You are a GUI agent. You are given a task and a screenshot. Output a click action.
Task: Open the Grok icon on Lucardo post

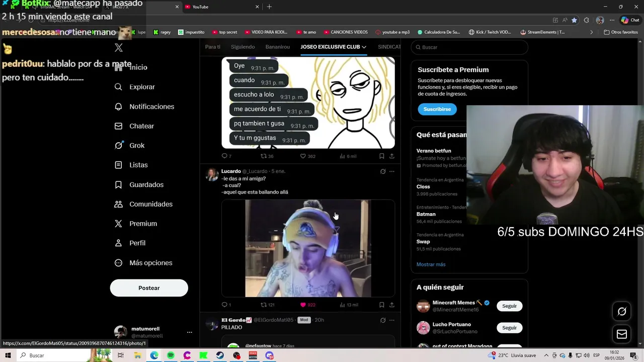pyautogui.click(x=383, y=171)
